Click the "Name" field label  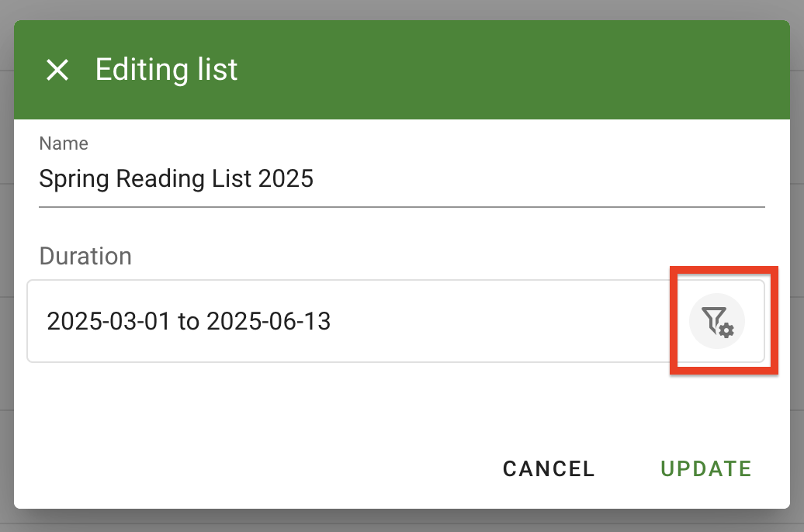(x=64, y=143)
